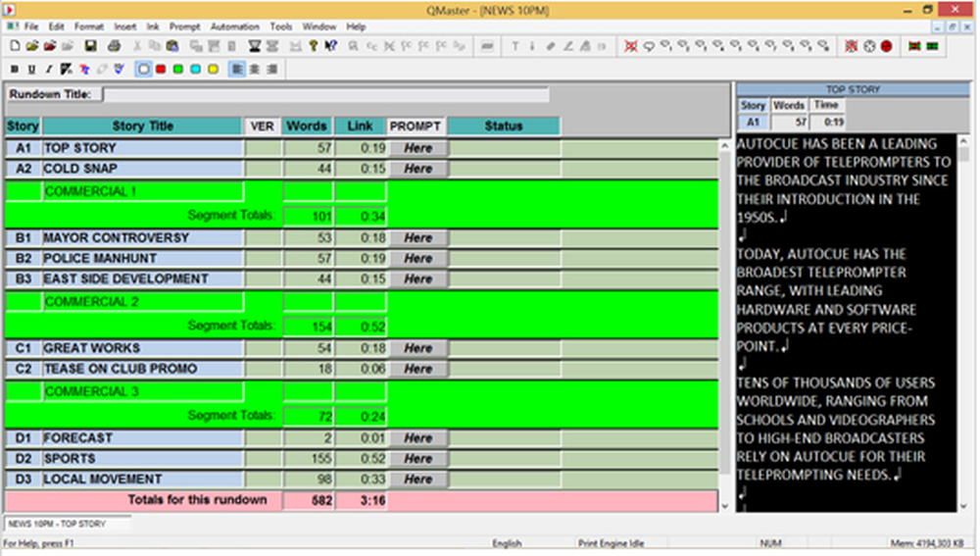The height and width of the screenshot is (556, 980).
Task: Click Here button for TOP STORY row
Action: (417, 148)
